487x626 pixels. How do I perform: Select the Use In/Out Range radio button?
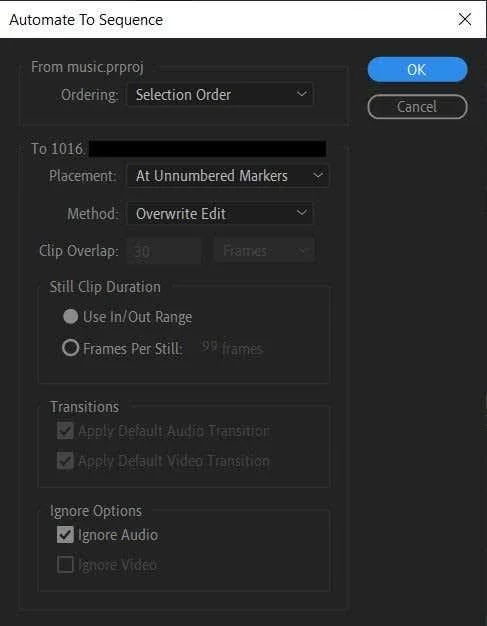(x=71, y=317)
